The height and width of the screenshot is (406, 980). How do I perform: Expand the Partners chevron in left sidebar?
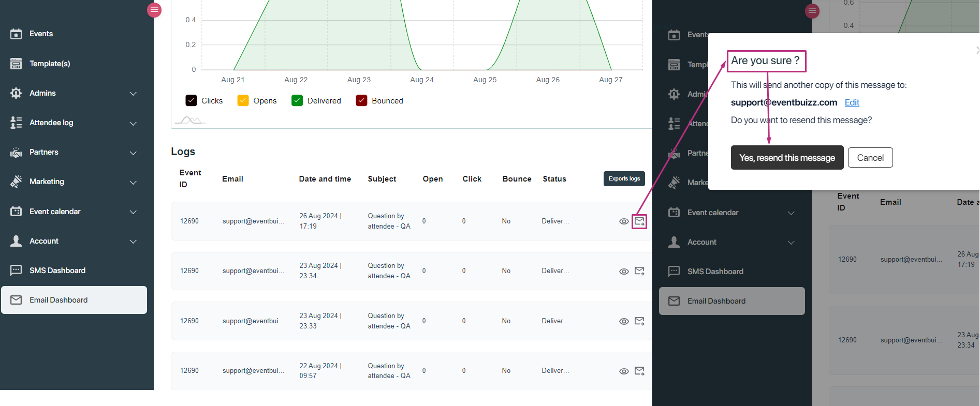coord(133,153)
